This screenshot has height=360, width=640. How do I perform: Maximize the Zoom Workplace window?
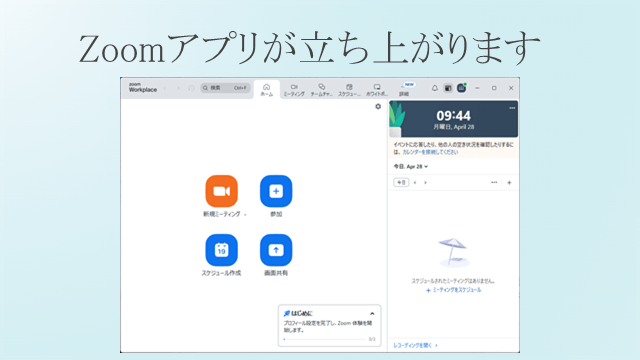point(494,88)
